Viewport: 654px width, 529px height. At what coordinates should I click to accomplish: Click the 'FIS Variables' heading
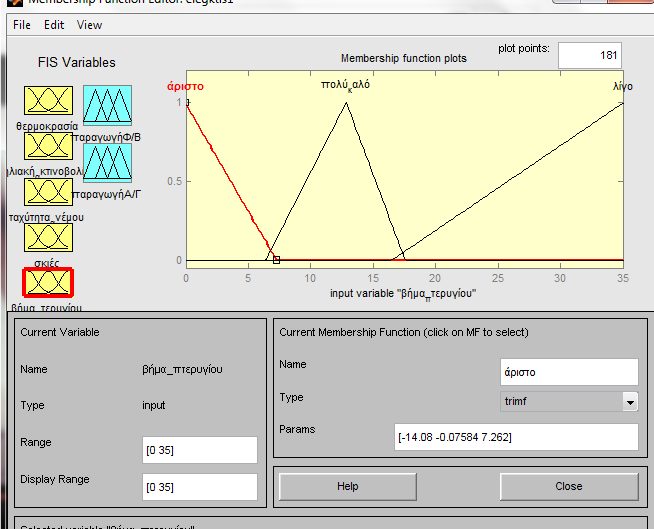(77, 63)
